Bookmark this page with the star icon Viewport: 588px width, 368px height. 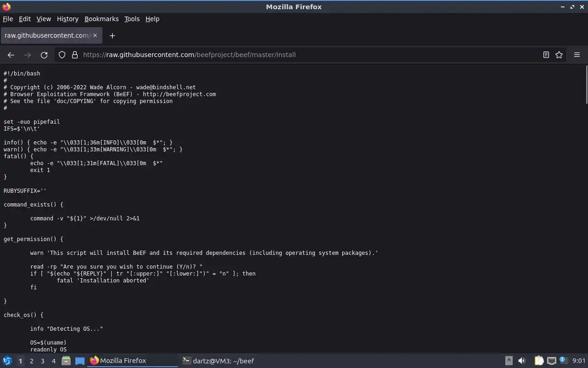(x=559, y=55)
